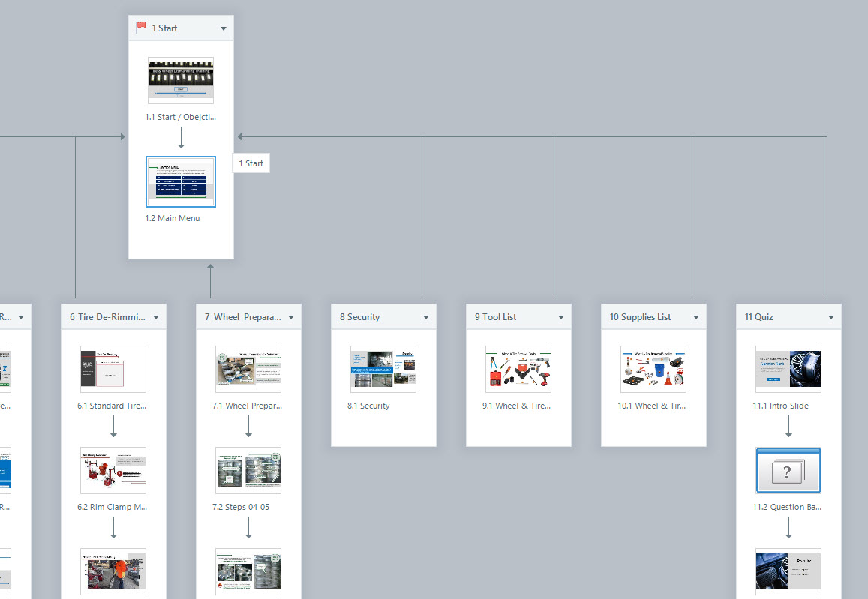Open the 10 Supplies List scene dropdown arrow
868x599 pixels.
[x=696, y=317]
